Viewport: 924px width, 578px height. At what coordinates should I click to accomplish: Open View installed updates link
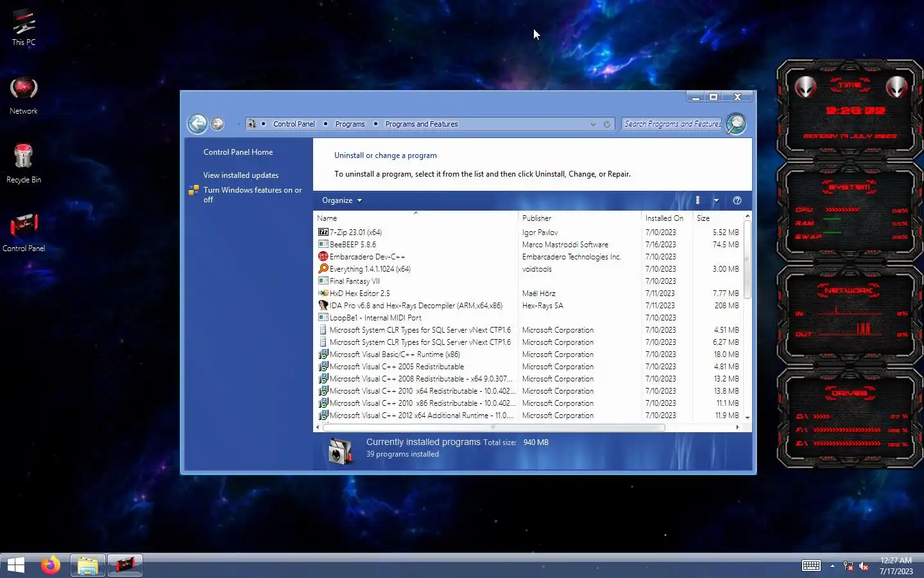coord(241,175)
